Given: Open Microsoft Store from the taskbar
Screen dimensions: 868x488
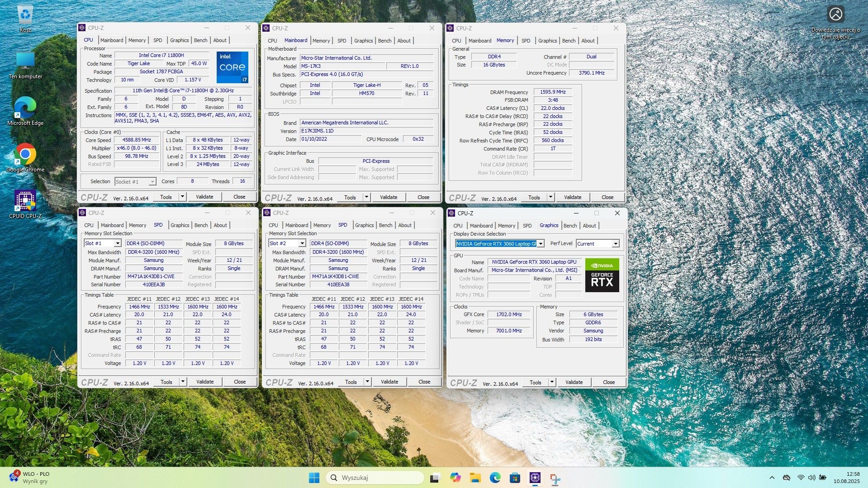Looking at the screenshot, I should (x=515, y=478).
